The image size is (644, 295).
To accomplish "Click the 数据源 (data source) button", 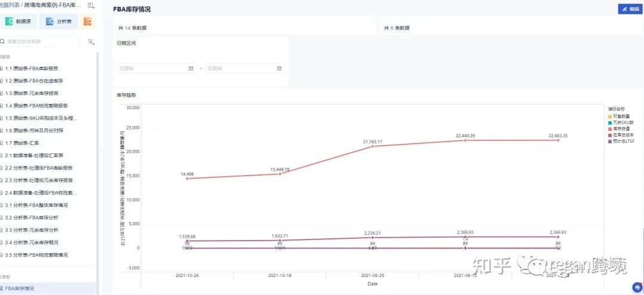I will 18,21.
